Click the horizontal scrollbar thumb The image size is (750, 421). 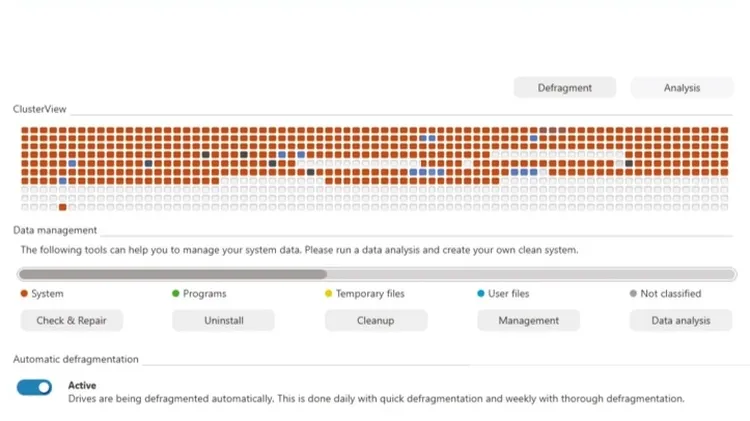pos(172,273)
